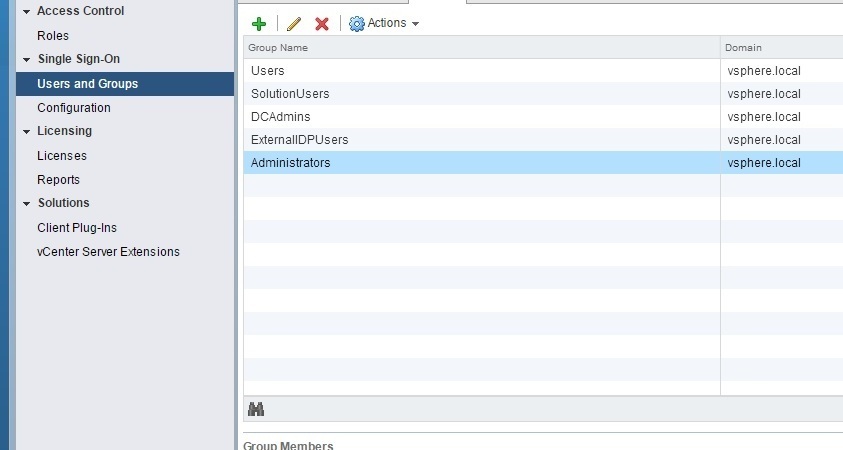Click the red X Delete group icon
Viewport: 843px width, 450px height.
pyautogui.click(x=322, y=24)
